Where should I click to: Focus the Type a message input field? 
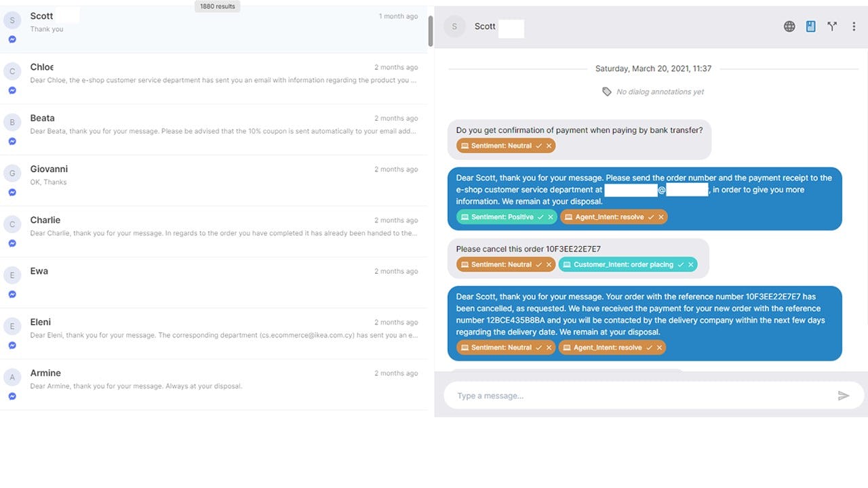pyautogui.click(x=641, y=396)
